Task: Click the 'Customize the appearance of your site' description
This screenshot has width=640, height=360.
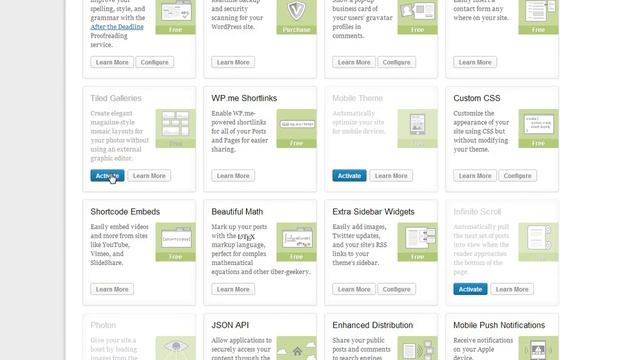Action: click(x=481, y=131)
